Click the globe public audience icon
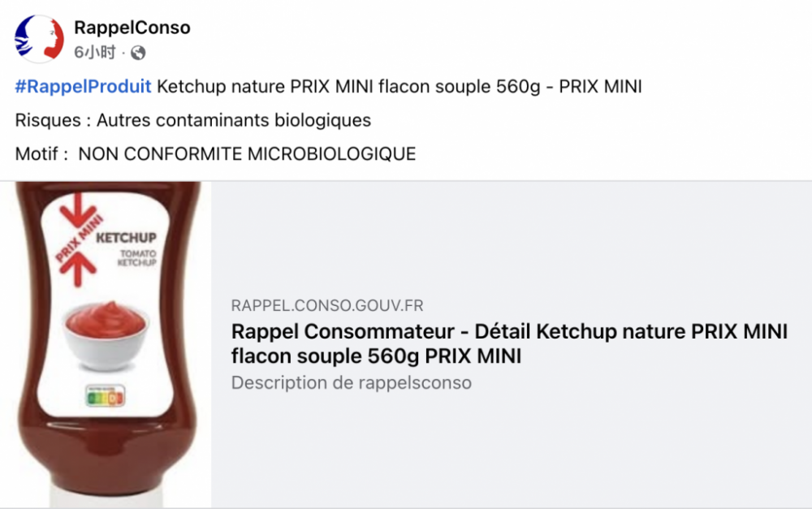 pyautogui.click(x=138, y=53)
